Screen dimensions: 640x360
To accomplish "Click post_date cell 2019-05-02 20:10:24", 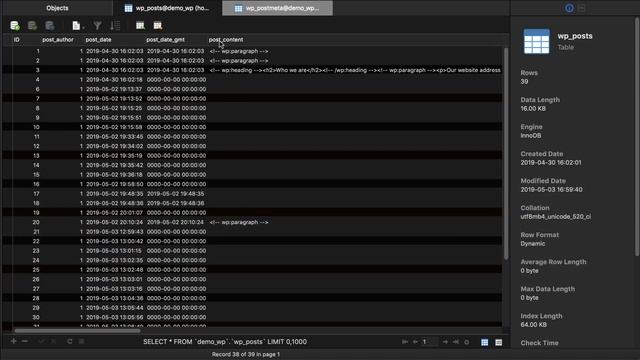I will tap(114, 222).
